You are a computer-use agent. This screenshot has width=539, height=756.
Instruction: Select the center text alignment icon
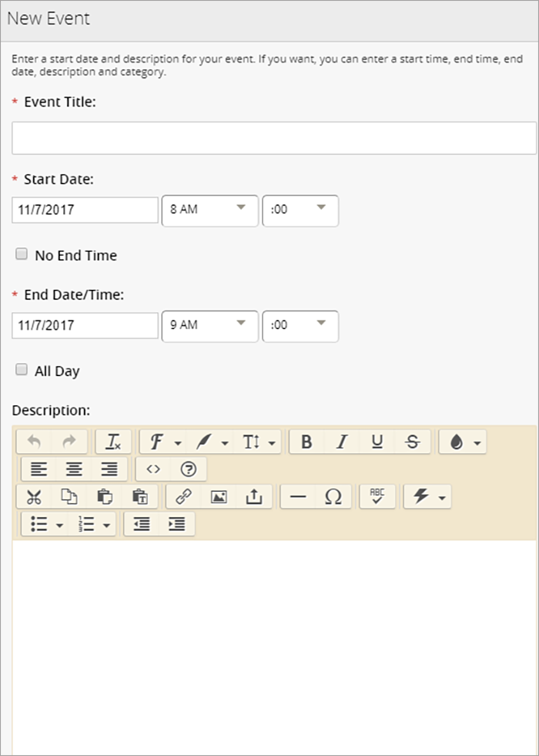click(74, 469)
